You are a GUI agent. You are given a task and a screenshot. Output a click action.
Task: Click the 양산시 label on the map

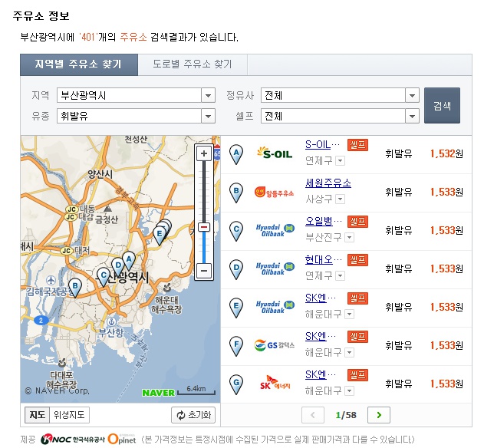coord(100,174)
